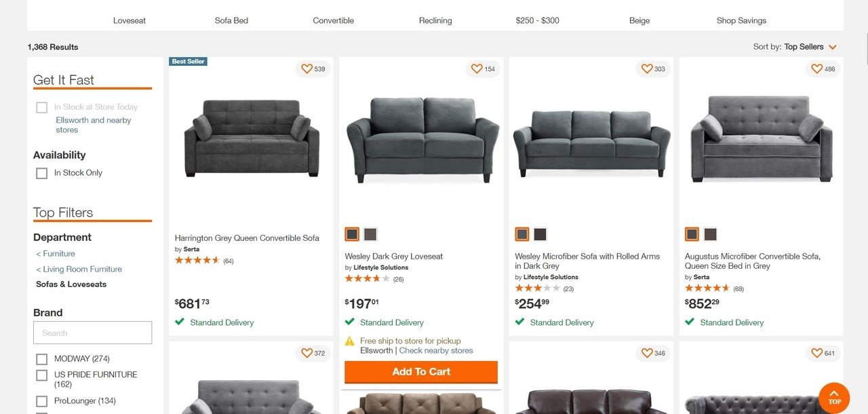This screenshot has width=868, height=414.
Task: Select the Sofa Bed category tab
Action: click(231, 20)
